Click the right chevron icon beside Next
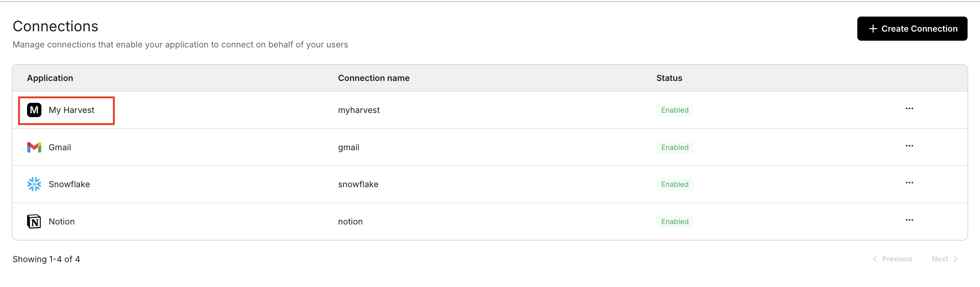980x287 pixels. tap(956, 259)
